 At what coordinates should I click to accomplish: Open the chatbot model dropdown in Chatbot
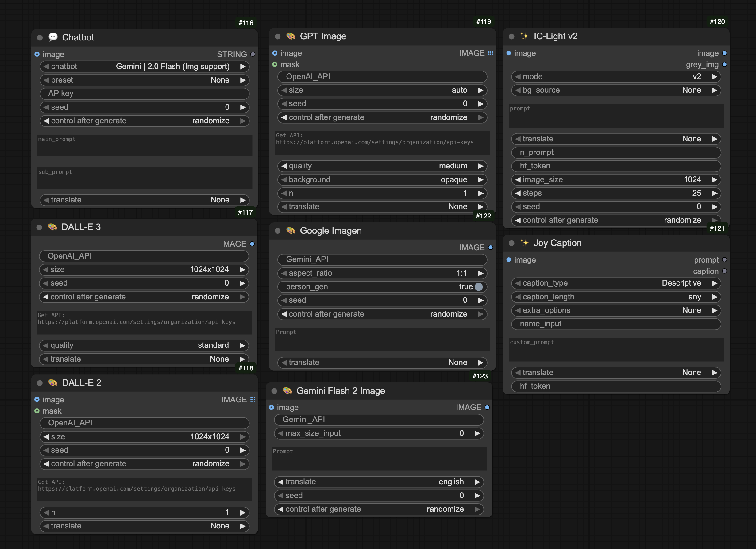coord(144,67)
